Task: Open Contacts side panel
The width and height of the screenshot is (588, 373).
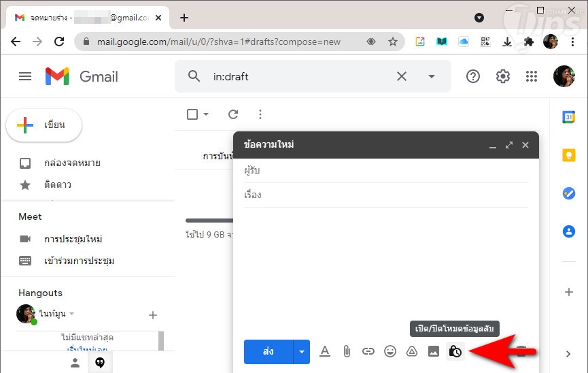Action: click(x=569, y=231)
